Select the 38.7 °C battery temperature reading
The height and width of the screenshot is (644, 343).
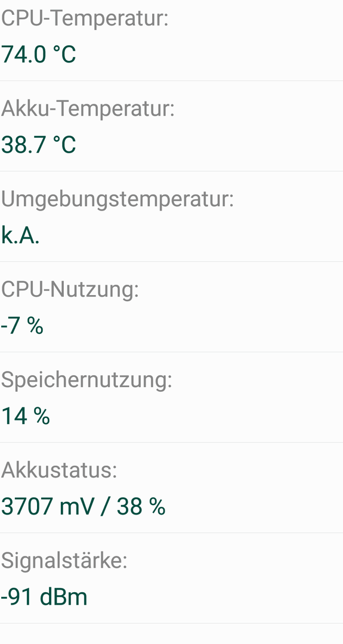[x=39, y=145]
